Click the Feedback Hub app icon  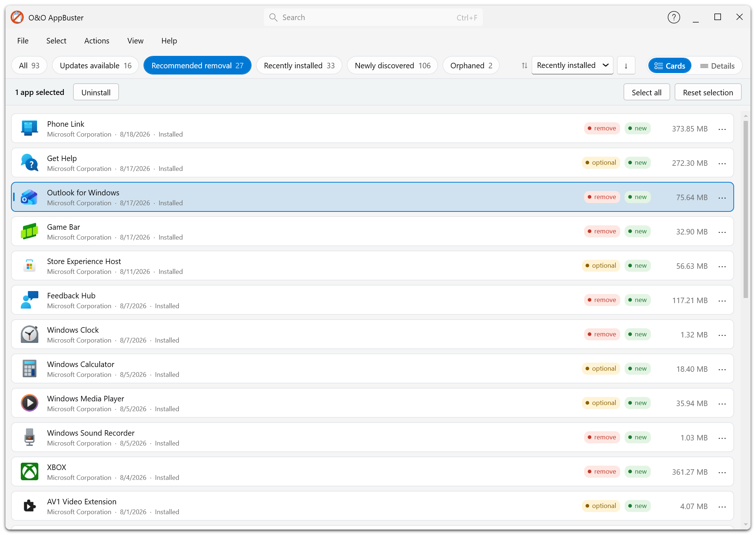pos(29,300)
